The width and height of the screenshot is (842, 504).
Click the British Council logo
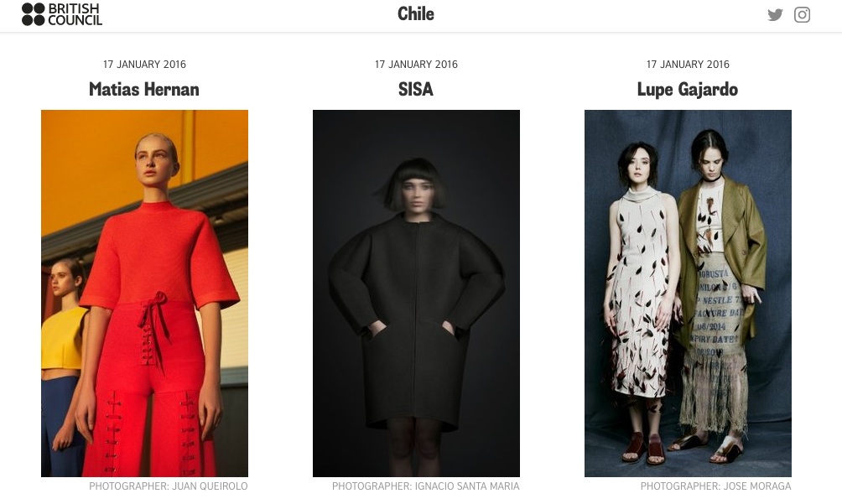pos(62,14)
